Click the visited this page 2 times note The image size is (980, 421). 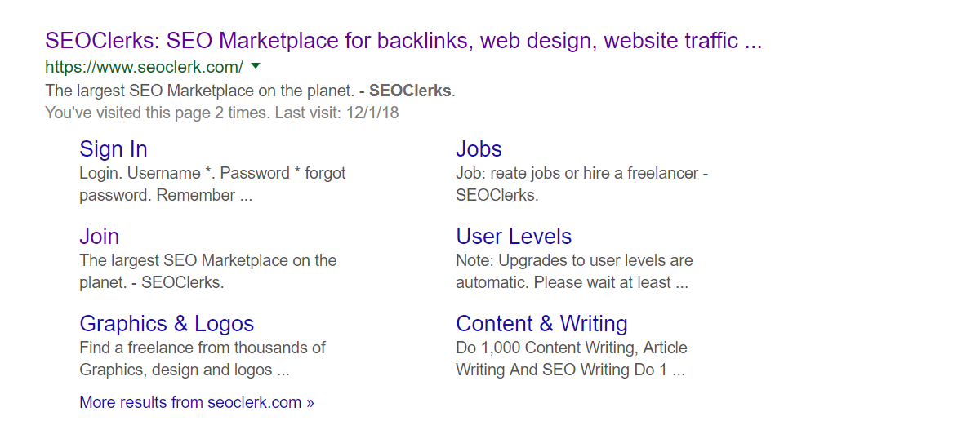pyautogui.click(x=157, y=113)
